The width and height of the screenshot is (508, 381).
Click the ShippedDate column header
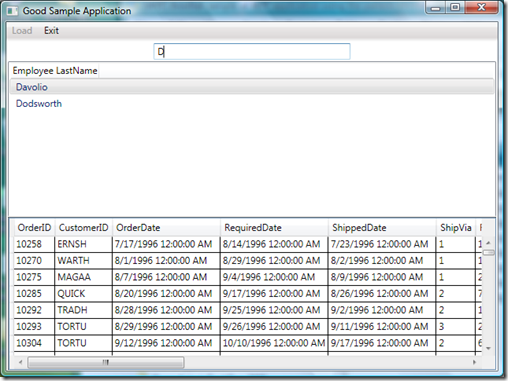pos(382,228)
